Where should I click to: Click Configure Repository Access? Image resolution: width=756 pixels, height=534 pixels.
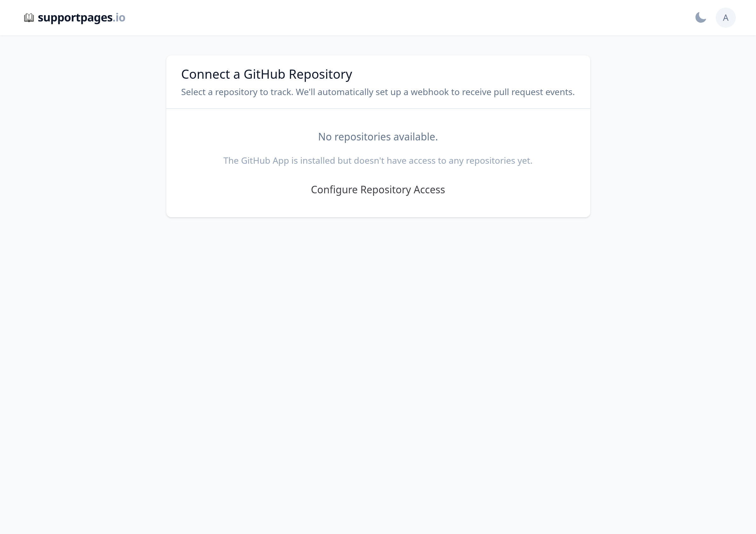[x=378, y=190]
